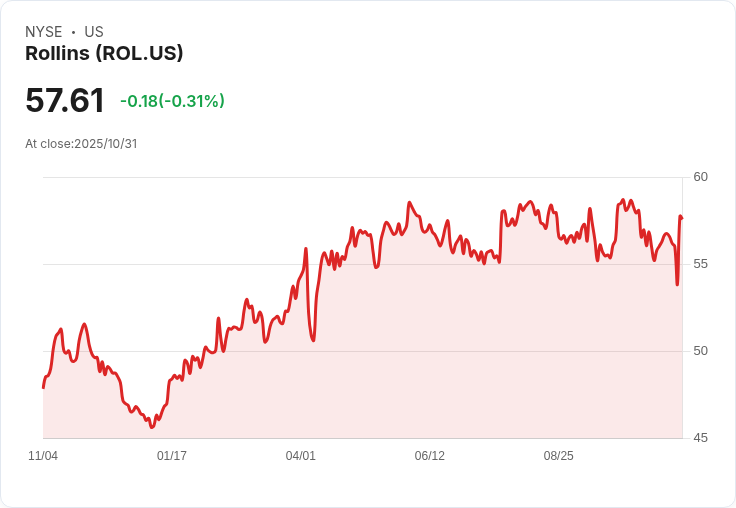
Task: Click the 01/17 date axis label
Action: click(172, 456)
